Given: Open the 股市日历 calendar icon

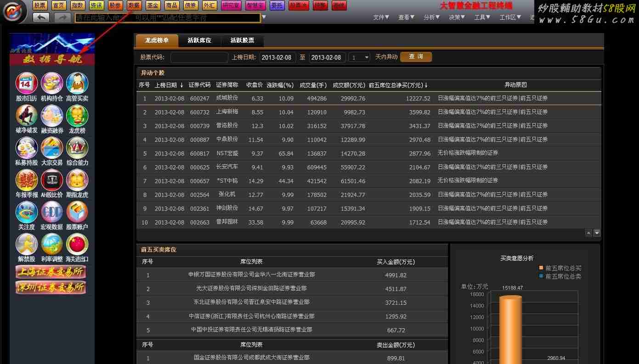Looking at the screenshot, I should (x=27, y=84).
